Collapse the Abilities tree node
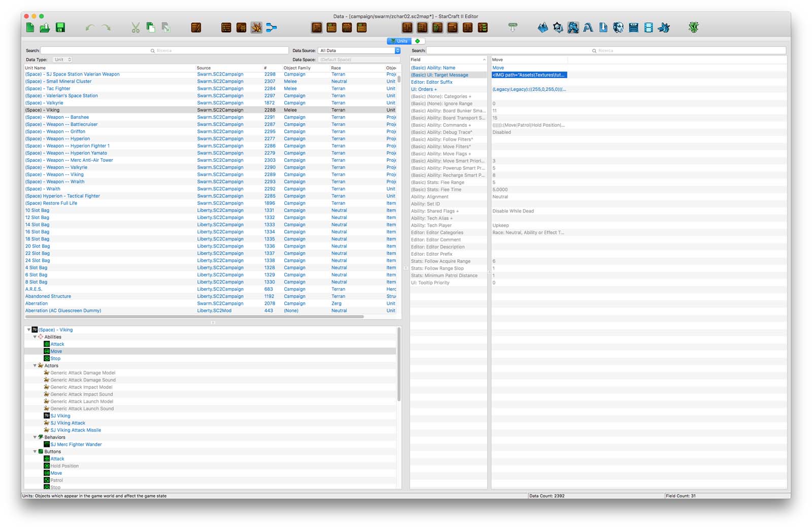The width and height of the screenshot is (812, 529). pyautogui.click(x=35, y=337)
